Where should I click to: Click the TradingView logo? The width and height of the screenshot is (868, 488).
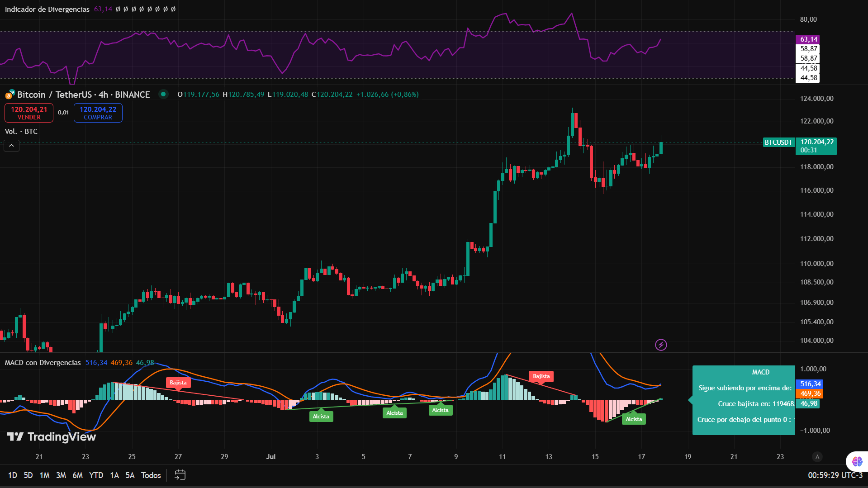pos(51,436)
